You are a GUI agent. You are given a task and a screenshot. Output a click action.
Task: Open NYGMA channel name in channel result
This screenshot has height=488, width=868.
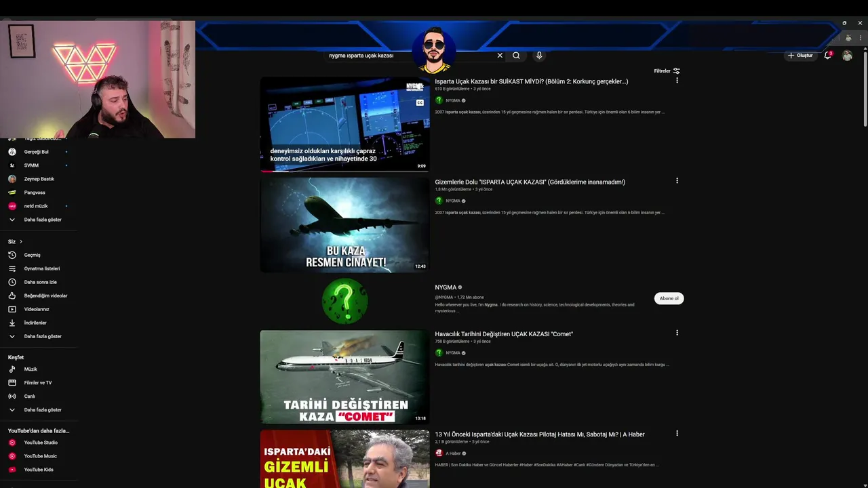pos(446,287)
